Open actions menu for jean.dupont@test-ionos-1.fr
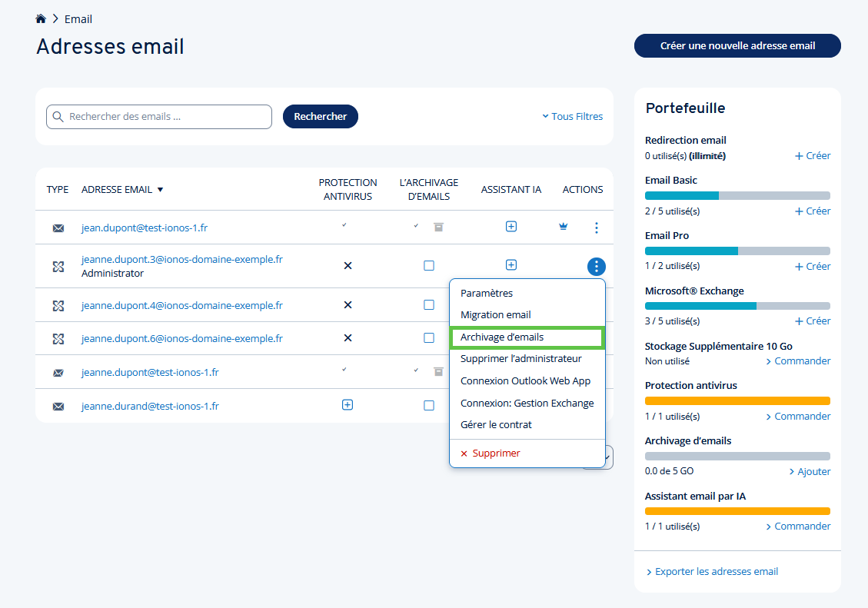 click(596, 228)
